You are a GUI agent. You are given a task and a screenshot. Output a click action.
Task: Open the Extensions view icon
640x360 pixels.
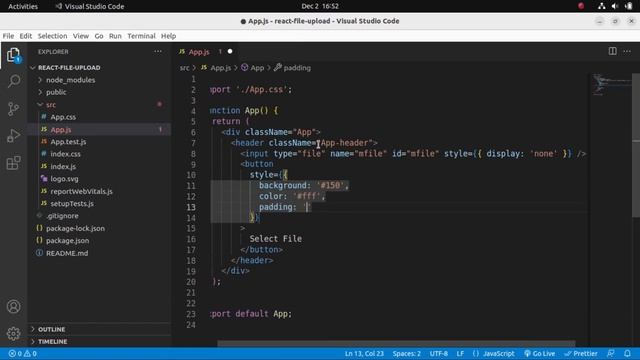point(13,163)
